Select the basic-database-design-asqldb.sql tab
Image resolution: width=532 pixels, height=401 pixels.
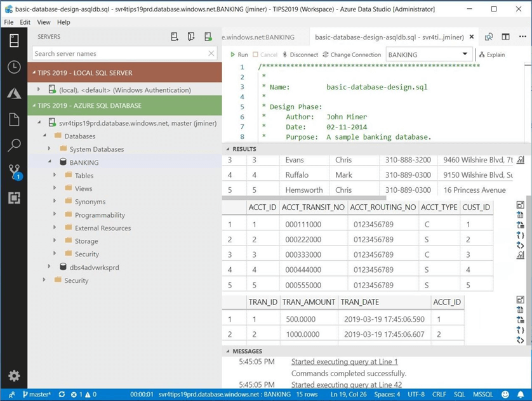(x=389, y=37)
